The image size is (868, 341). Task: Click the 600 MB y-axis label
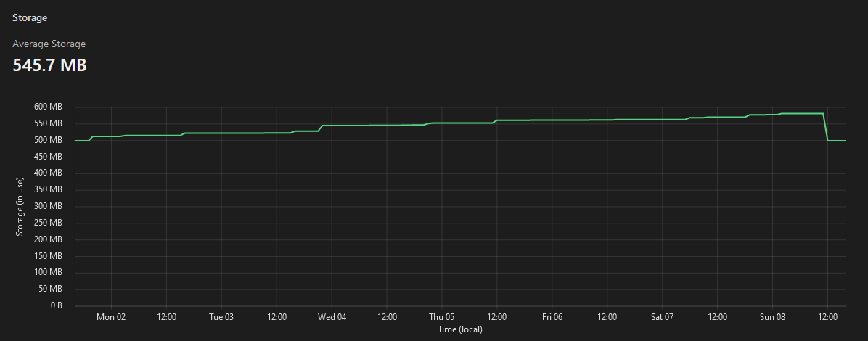click(48, 107)
